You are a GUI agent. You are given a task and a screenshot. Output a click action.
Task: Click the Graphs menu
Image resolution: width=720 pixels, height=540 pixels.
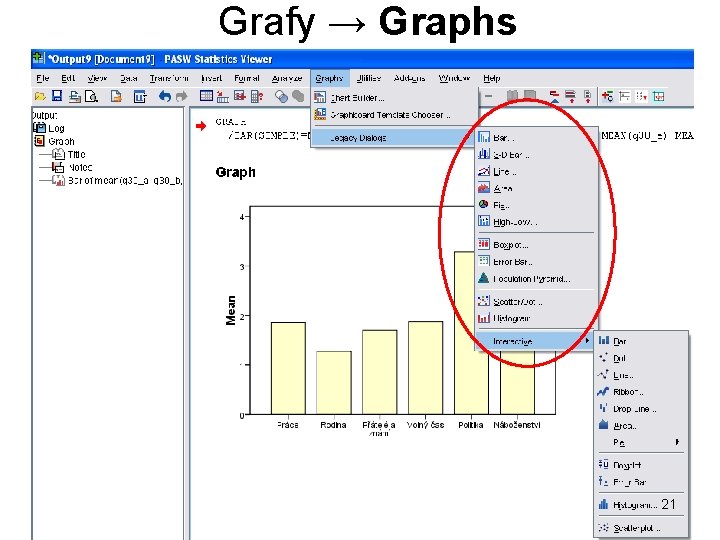[329, 79]
